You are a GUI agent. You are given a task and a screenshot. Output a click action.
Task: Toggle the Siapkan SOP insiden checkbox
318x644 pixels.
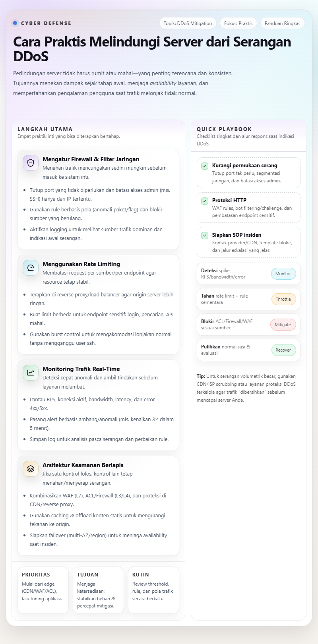click(205, 236)
